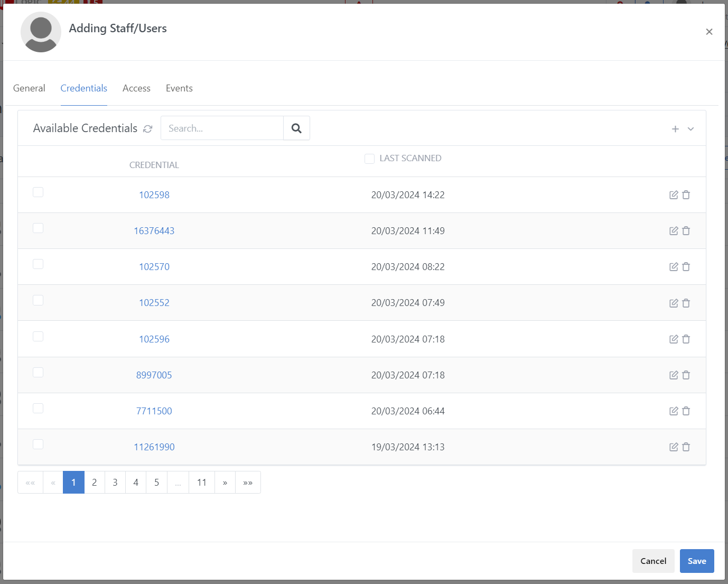Edit credential 102598
The image size is (728, 584).
click(674, 195)
